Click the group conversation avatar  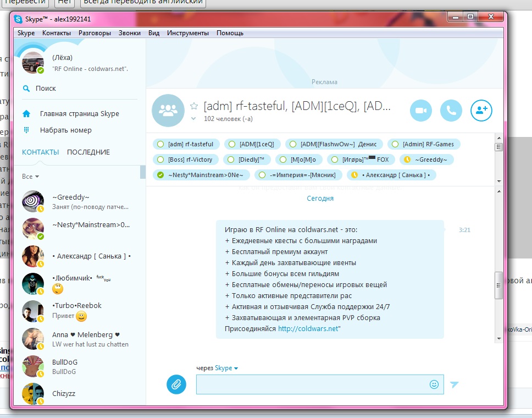pyautogui.click(x=168, y=111)
